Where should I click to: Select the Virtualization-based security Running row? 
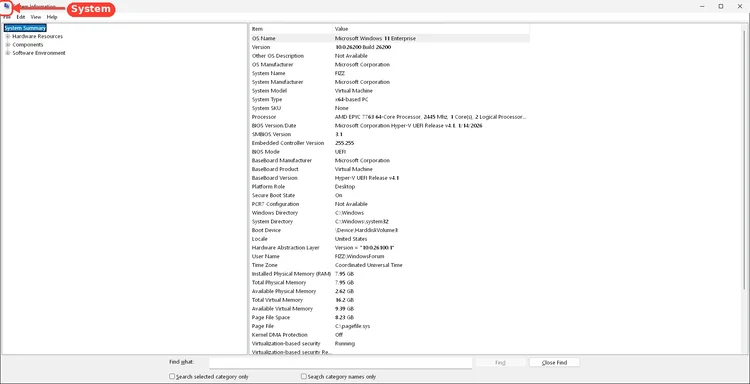390,343
